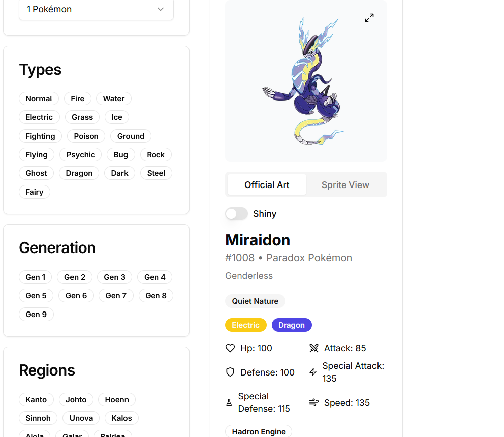Image resolution: width=504 pixels, height=437 pixels.
Task: Select Gen 3 generation filter
Action: click(x=115, y=277)
